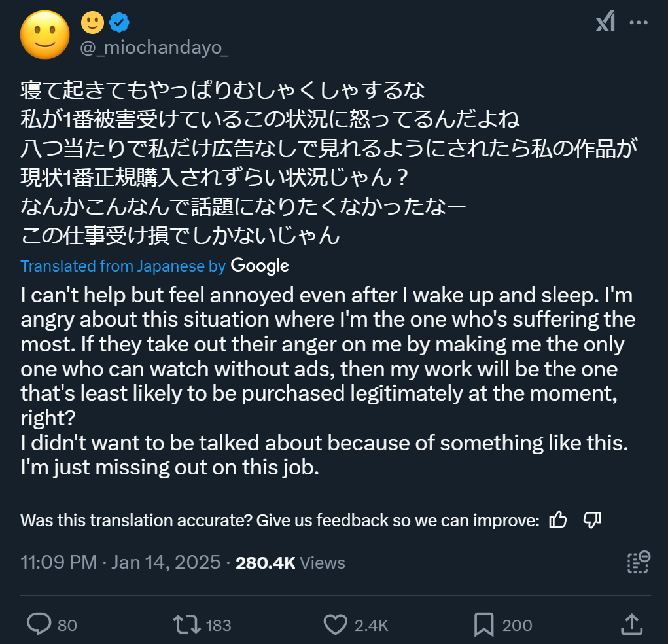Reply using the speech bubble icon

tap(39, 624)
